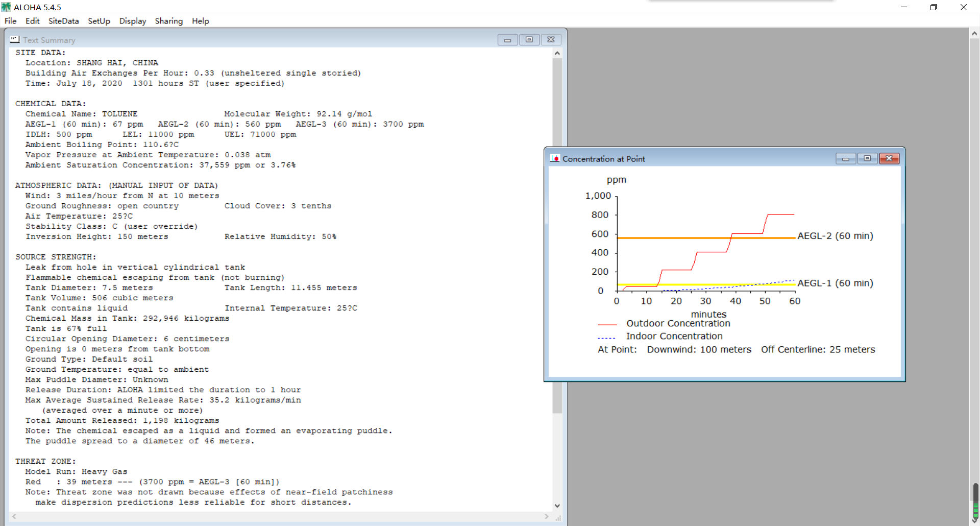Screen dimensions: 980x526
Task: Click main window scrollbar down arrow
Action: coord(974,521)
